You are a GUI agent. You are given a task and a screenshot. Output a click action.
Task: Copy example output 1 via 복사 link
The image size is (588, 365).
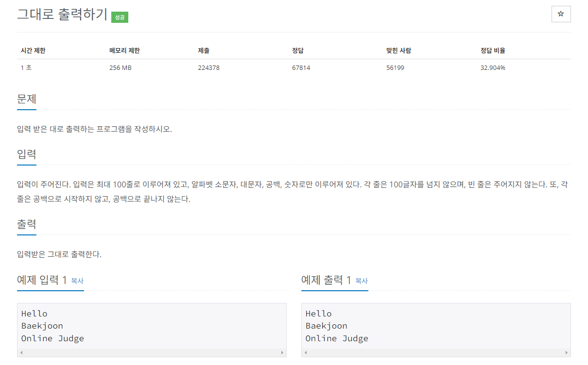pos(362,281)
